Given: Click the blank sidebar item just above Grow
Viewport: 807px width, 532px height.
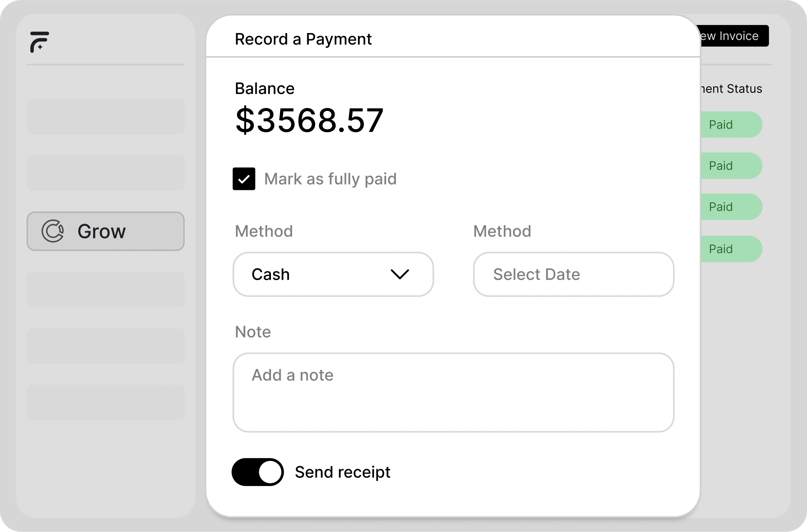Looking at the screenshot, I should [105, 173].
